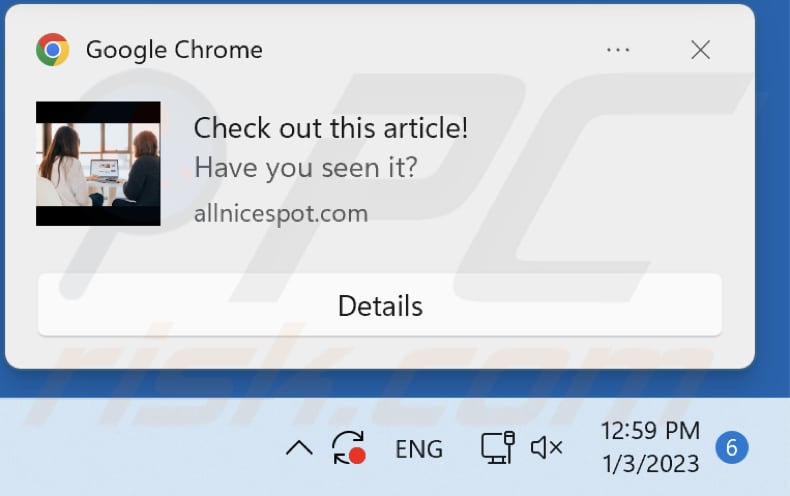This screenshot has width=790, height=496.
Task: Dismiss the Chrome notification with the X
Action: (x=700, y=50)
